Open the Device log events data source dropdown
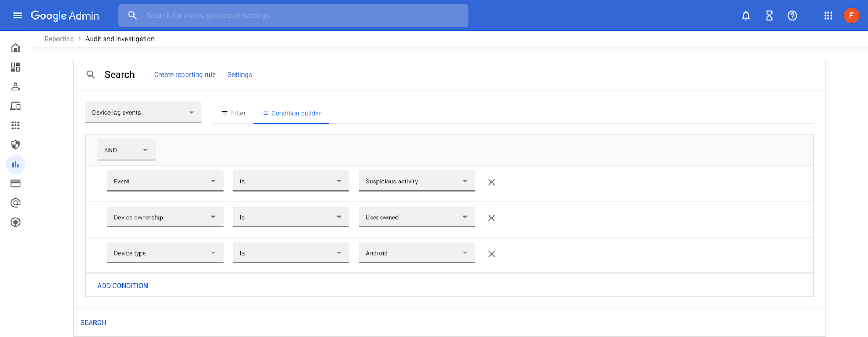 [x=143, y=112]
